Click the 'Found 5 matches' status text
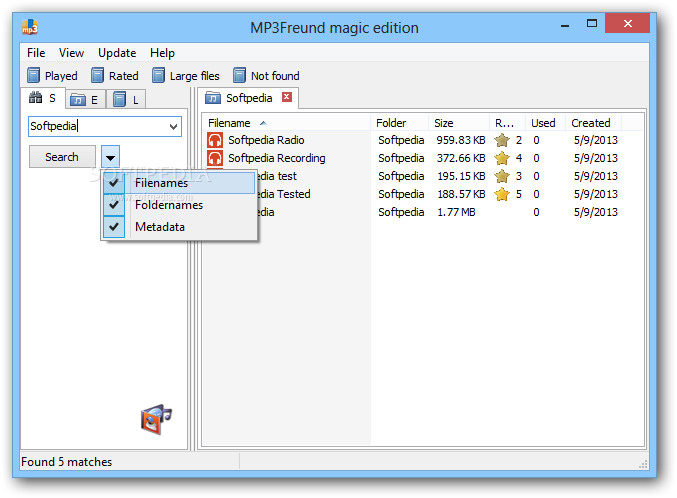The image size is (677, 498). coord(66,462)
